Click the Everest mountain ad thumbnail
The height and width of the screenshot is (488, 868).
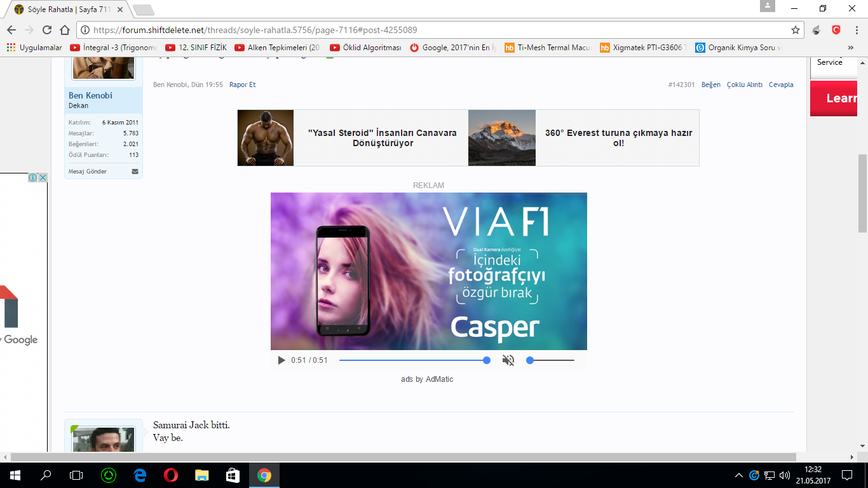[502, 138]
